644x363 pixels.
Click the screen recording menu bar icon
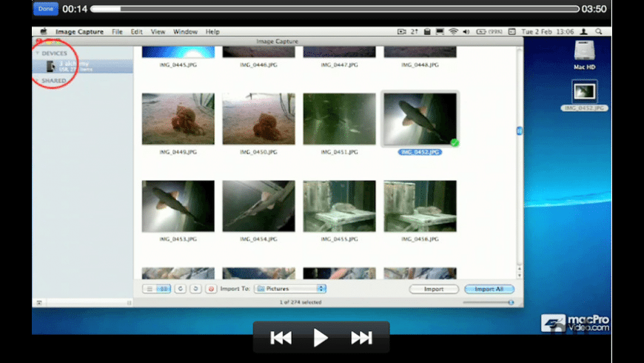click(401, 32)
